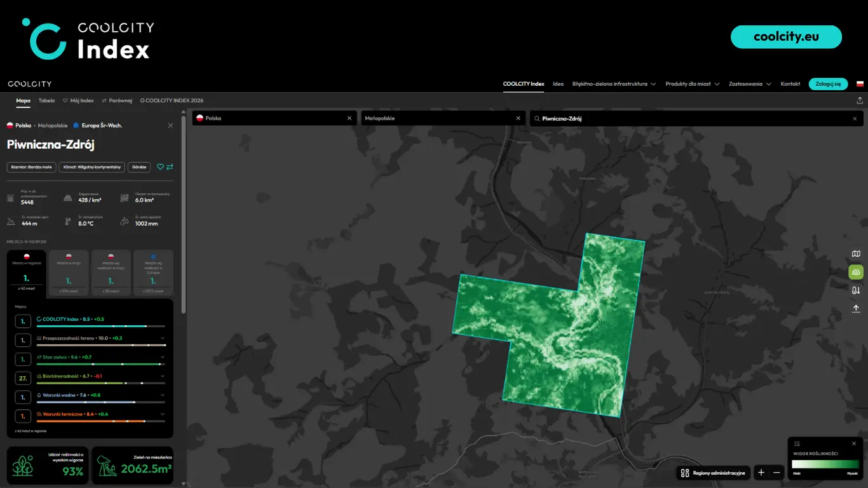Zoom in the map with the plus button
Screen dimensions: 868x488
(x=761, y=473)
